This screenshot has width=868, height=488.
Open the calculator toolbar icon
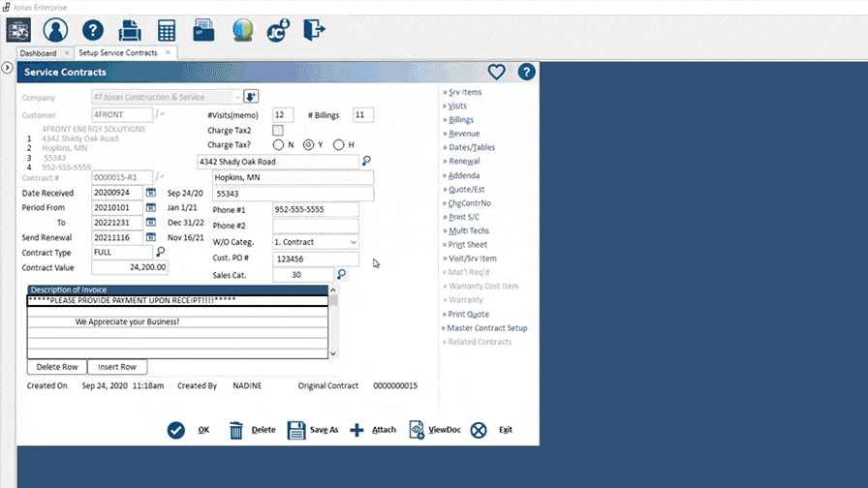tap(167, 30)
